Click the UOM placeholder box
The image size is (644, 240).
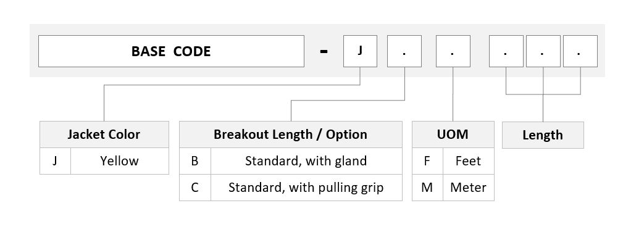pos(453,51)
